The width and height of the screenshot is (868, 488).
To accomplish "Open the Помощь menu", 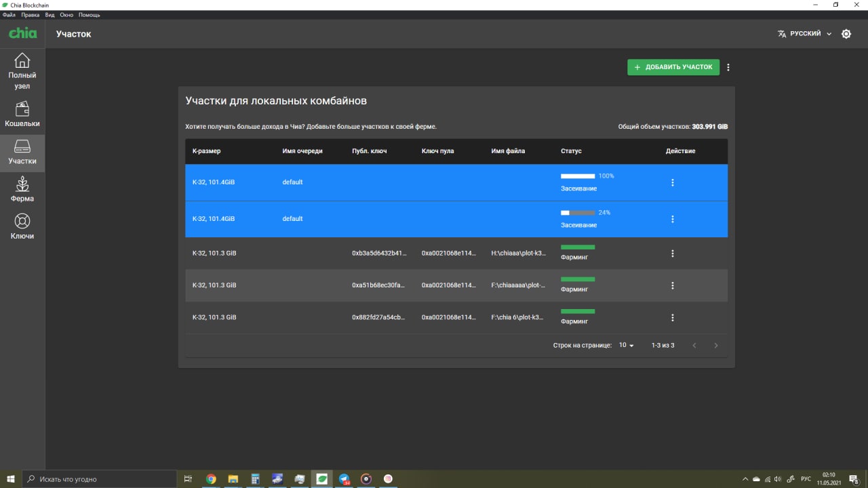I will click(89, 14).
